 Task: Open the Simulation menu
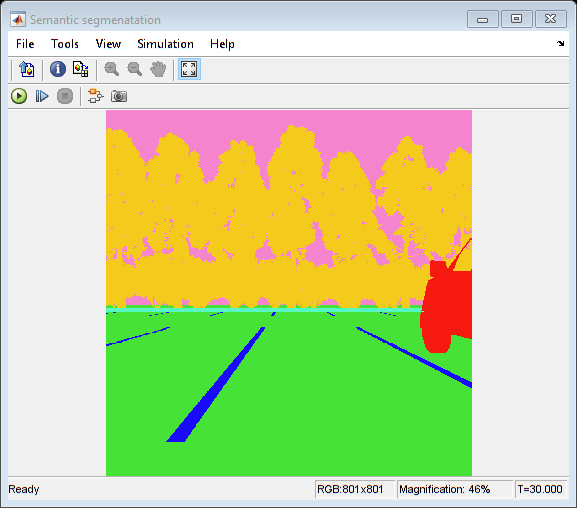pos(165,44)
